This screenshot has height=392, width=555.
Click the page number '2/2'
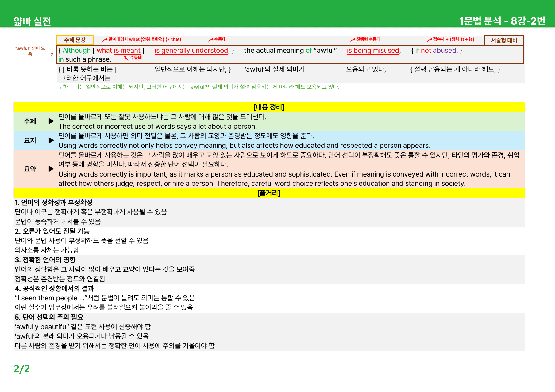pyautogui.click(x=22, y=369)
